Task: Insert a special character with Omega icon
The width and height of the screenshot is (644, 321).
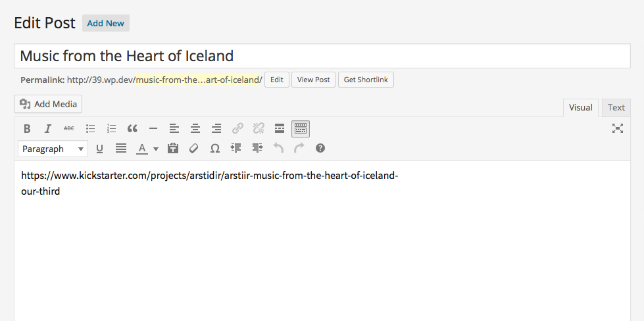Action: 215,149
